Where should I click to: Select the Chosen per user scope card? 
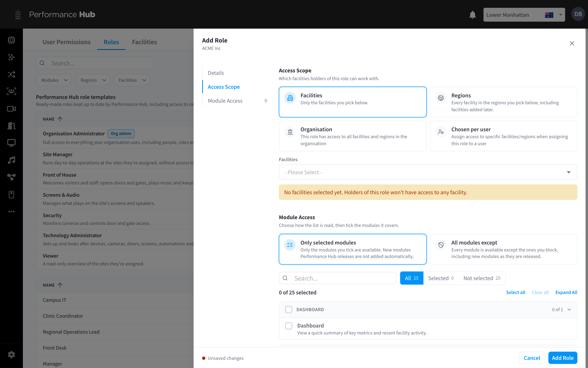(503, 136)
